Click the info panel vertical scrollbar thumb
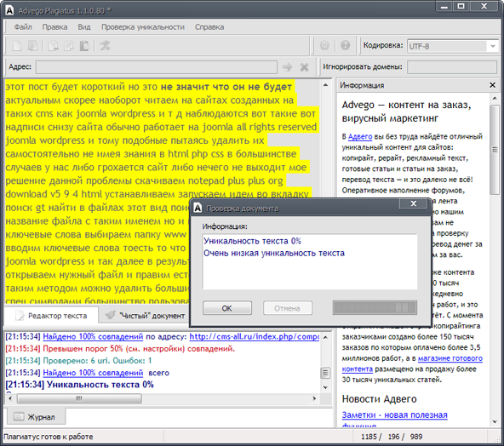 495,150
